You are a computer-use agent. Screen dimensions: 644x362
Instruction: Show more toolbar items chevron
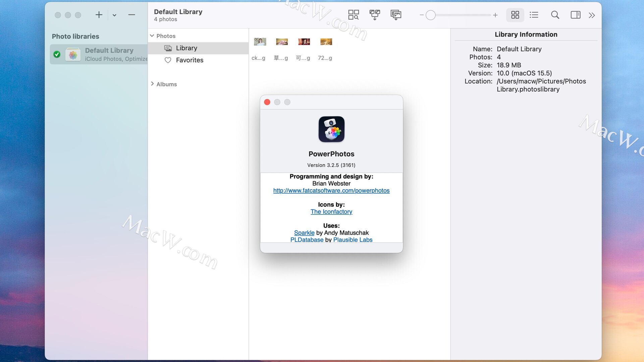(592, 15)
